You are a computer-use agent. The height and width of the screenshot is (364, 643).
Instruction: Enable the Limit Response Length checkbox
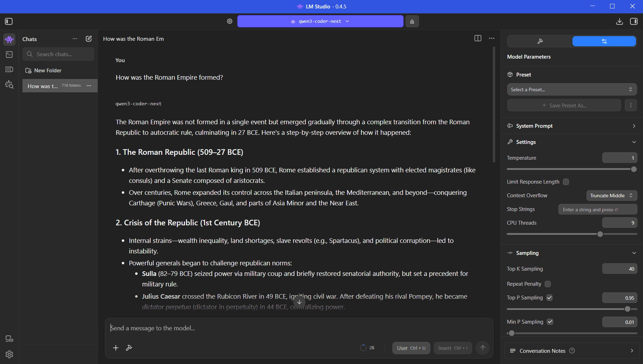pyautogui.click(x=566, y=182)
